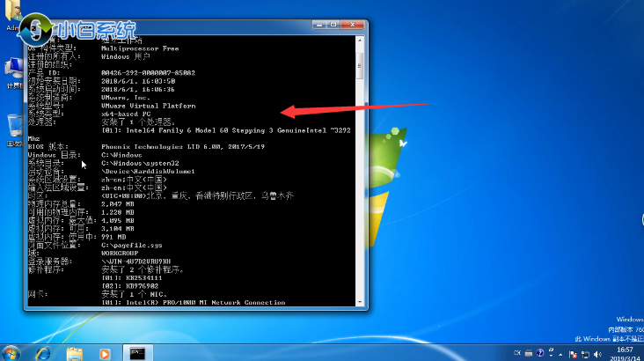644x361 pixels.
Task: Launch Windows Media Player from taskbar
Action: pyautogui.click(x=106, y=352)
